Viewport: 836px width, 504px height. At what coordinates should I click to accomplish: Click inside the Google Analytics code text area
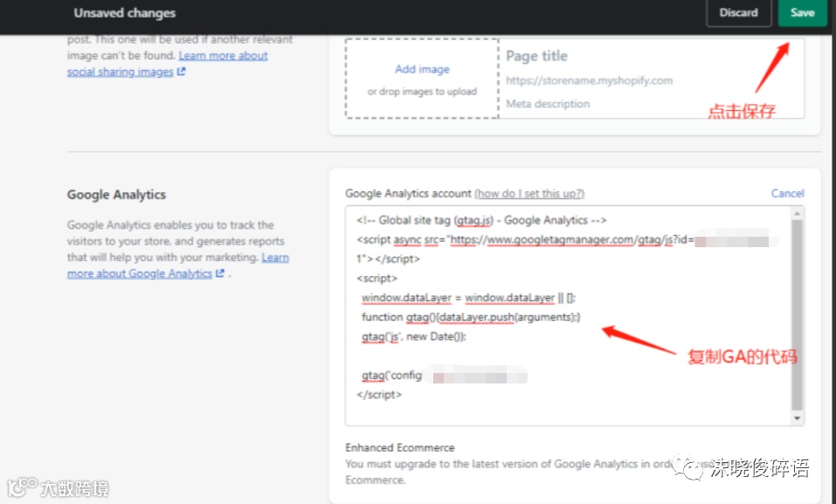569,315
